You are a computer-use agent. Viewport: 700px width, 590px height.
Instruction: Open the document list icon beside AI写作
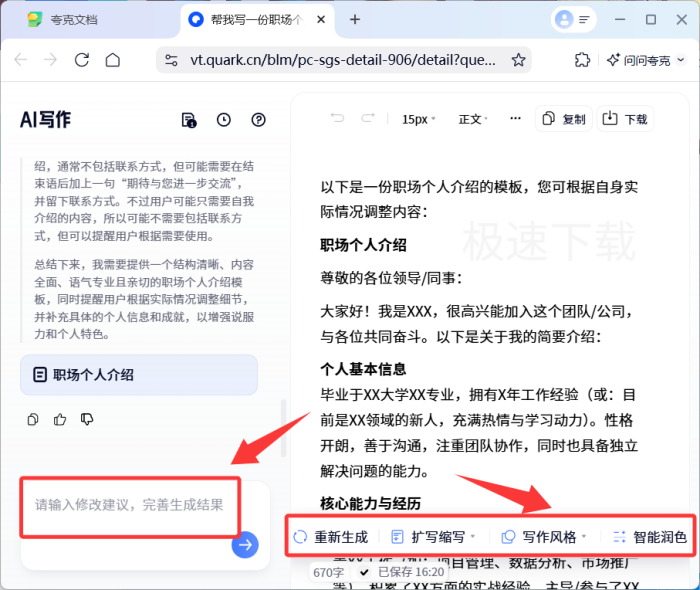[189, 120]
